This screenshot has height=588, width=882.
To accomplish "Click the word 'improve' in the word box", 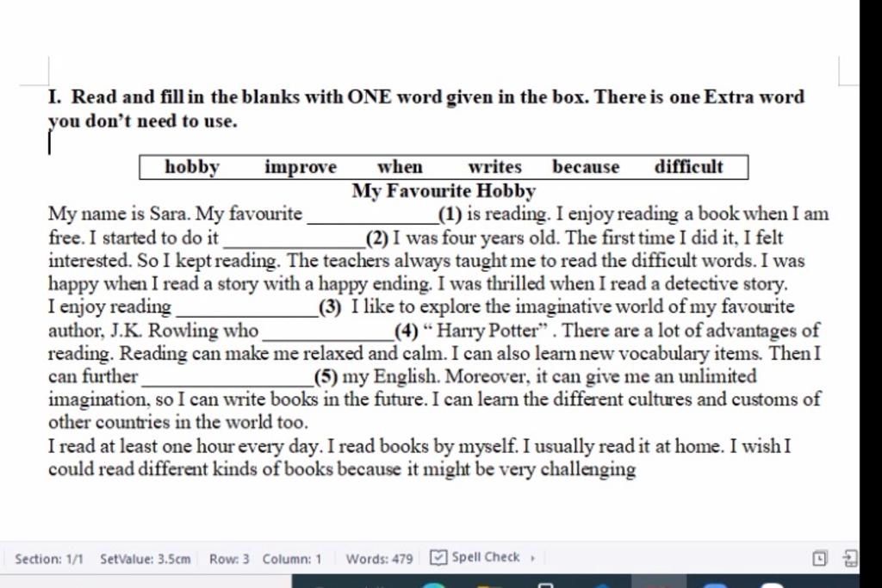I will tap(301, 167).
